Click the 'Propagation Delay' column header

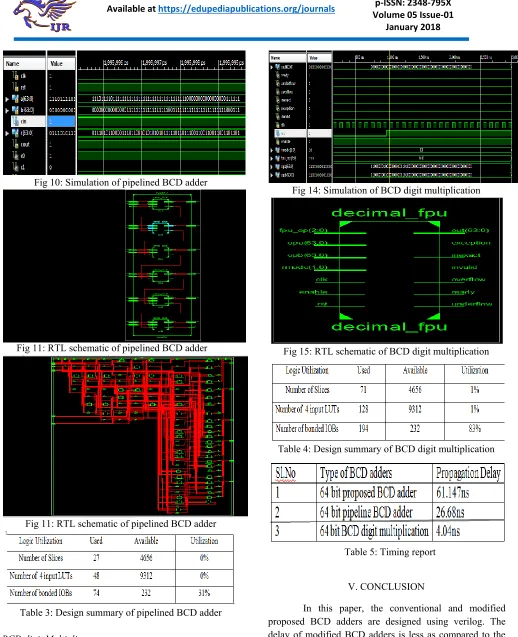point(468,473)
